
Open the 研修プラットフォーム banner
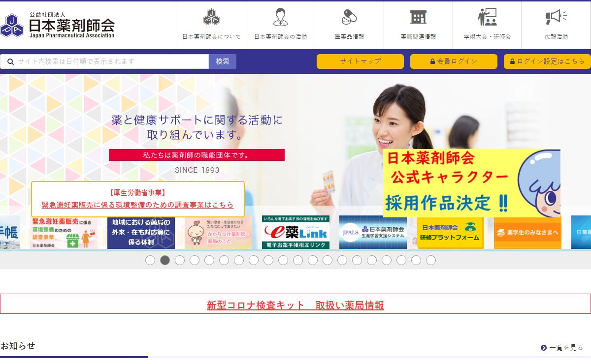click(450, 232)
